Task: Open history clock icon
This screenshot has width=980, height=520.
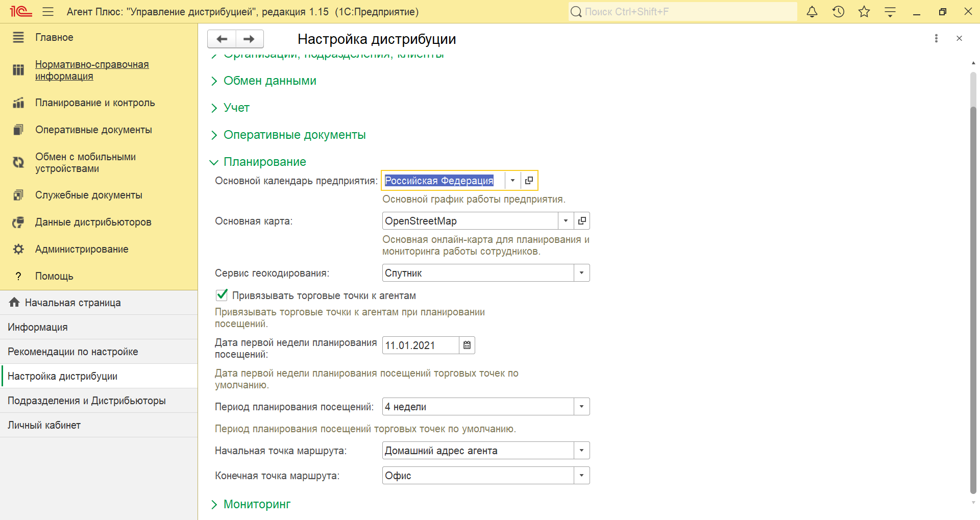Action: click(838, 11)
